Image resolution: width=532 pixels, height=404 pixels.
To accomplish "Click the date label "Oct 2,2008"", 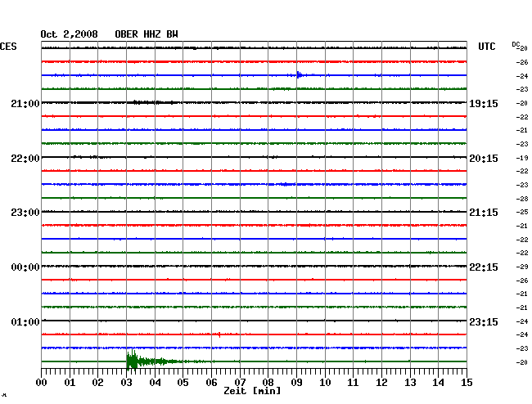I will click(69, 34).
